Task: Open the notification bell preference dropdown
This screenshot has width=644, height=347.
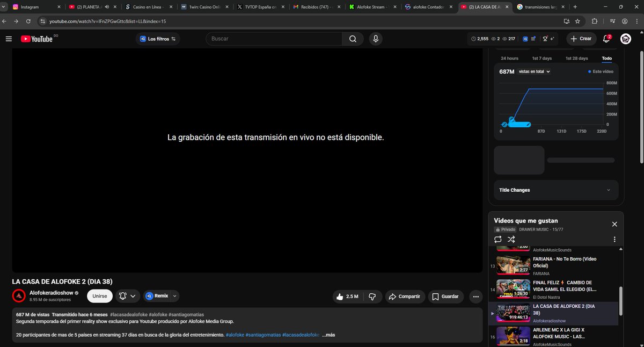Action: pos(128,296)
